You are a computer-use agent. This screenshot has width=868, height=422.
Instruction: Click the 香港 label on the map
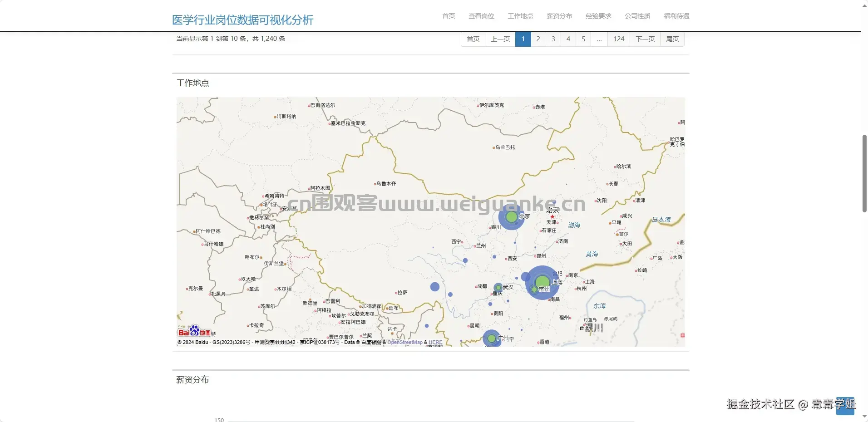(544, 342)
